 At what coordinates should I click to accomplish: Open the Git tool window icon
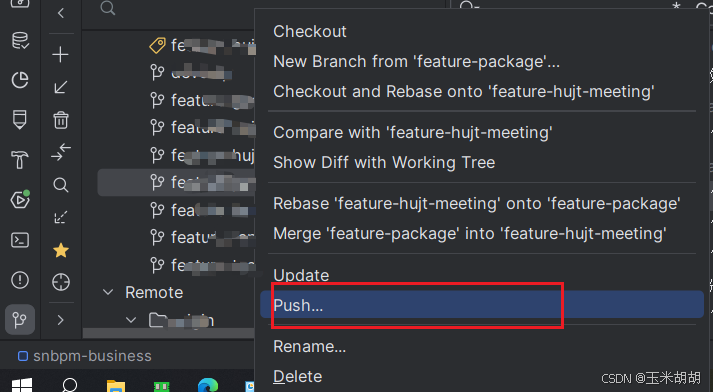[x=20, y=320]
